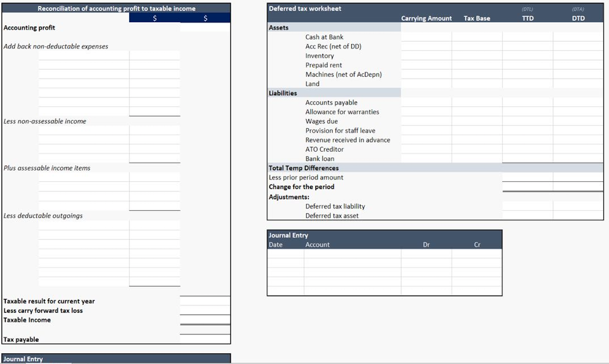Select the 'Wages due' row label
The height and width of the screenshot is (364, 609).
(321, 121)
